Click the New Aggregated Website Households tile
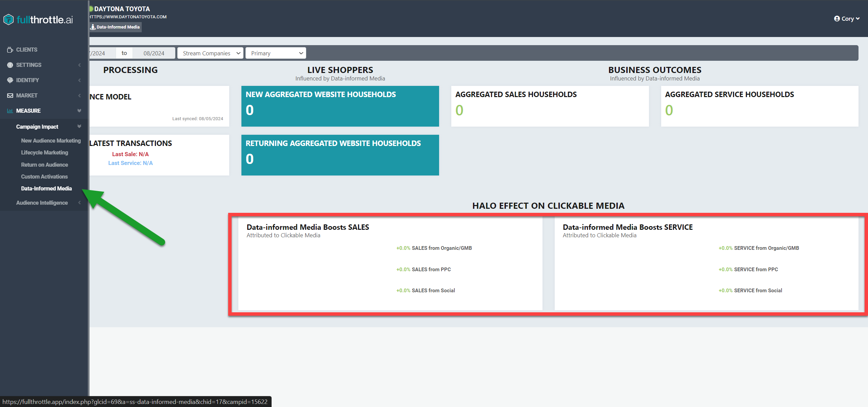 [340, 106]
